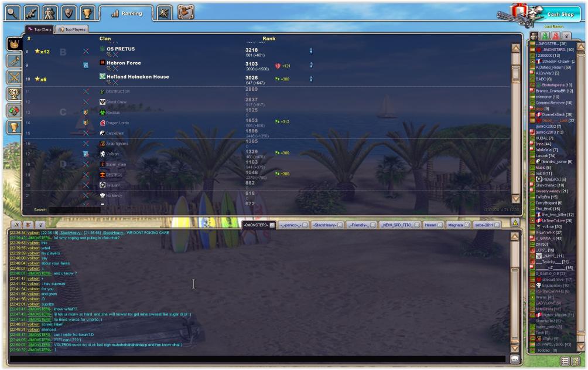
Task: Click the clan Search input field
Action: [x=66, y=209]
